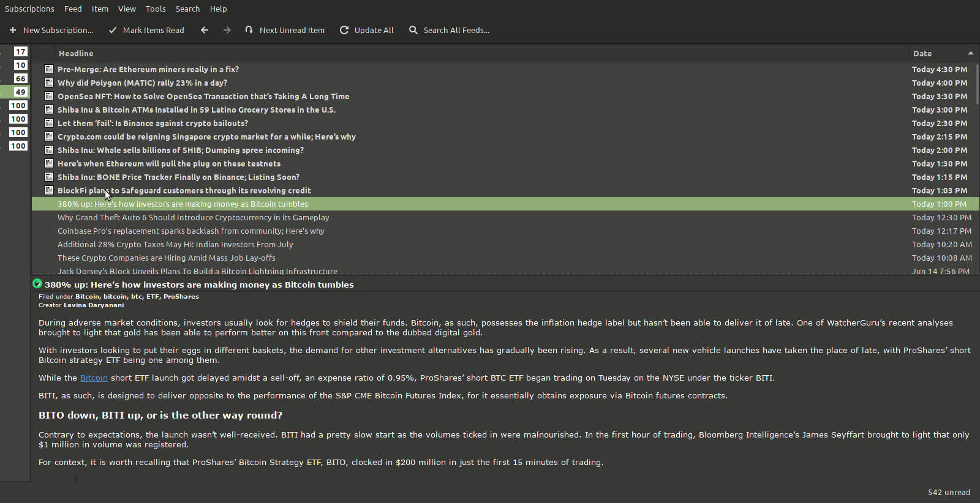Screen dimensions: 980x503
Task: Go forward with the right arrow
Action: [x=227, y=30]
